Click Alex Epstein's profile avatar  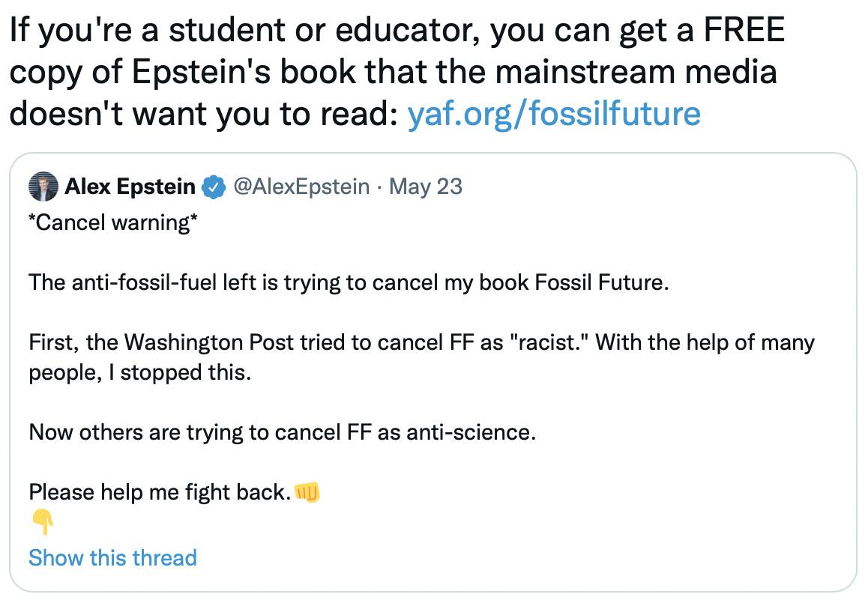(43, 187)
